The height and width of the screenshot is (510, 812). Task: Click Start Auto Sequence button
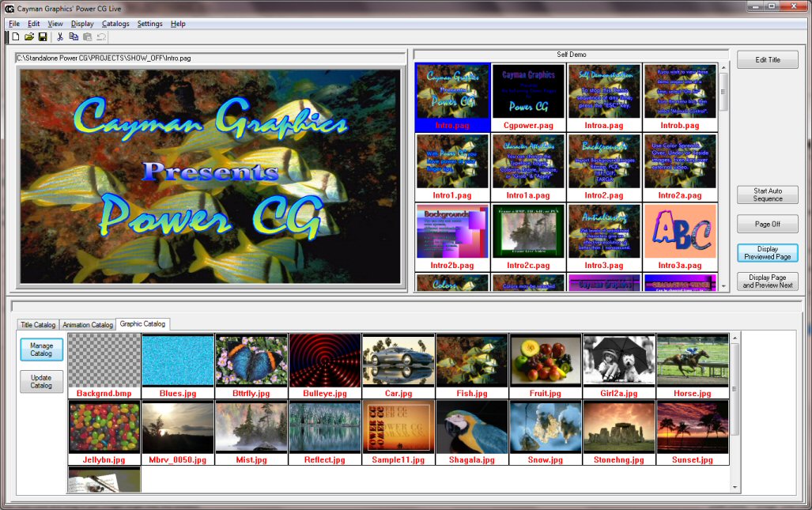pyautogui.click(x=768, y=195)
